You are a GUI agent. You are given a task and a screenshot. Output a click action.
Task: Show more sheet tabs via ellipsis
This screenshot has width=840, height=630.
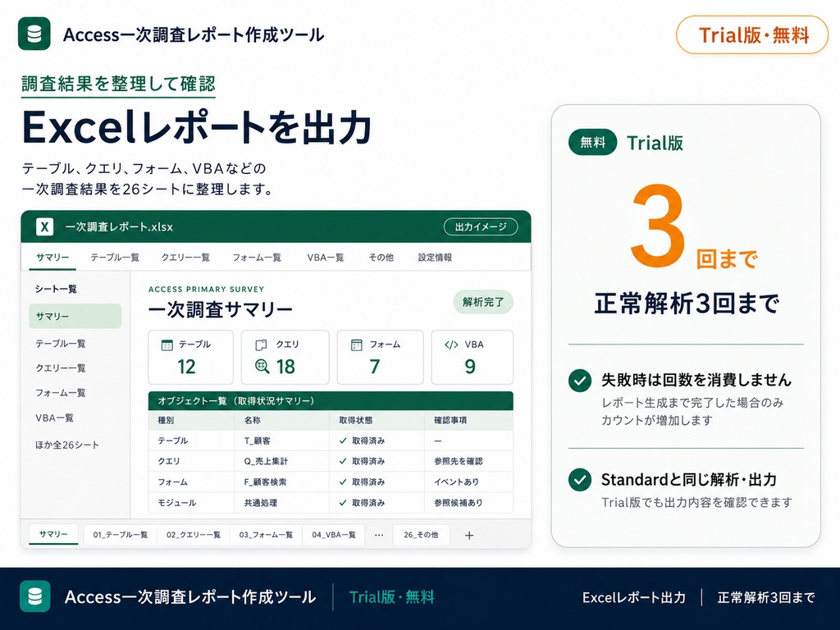coord(379,535)
